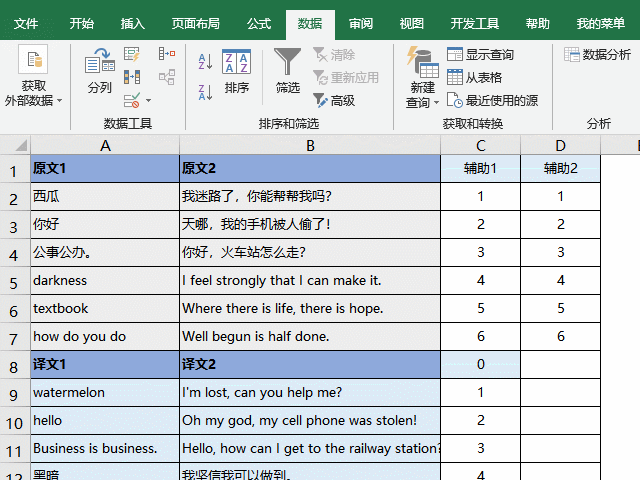Click 重新应用 filter button
The width and height of the screenshot is (640, 480).
[346, 77]
